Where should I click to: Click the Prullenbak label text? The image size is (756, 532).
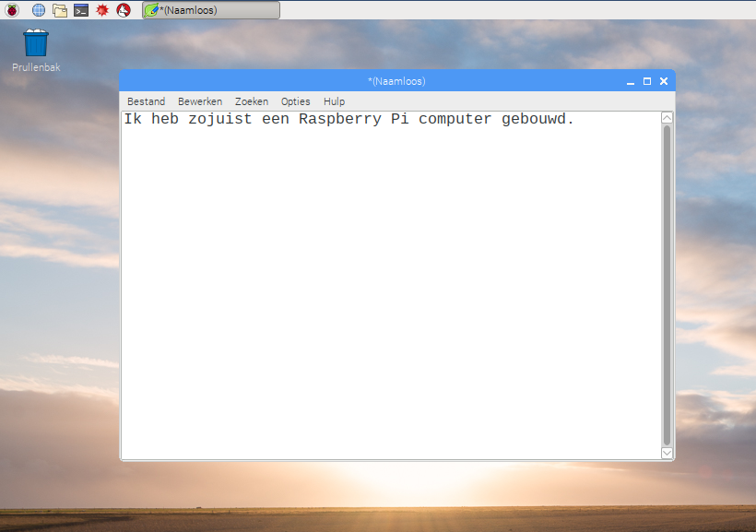coord(35,66)
